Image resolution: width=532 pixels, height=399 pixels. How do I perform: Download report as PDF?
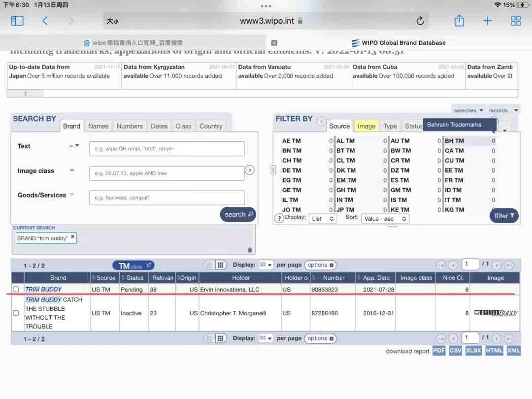click(439, 351)
